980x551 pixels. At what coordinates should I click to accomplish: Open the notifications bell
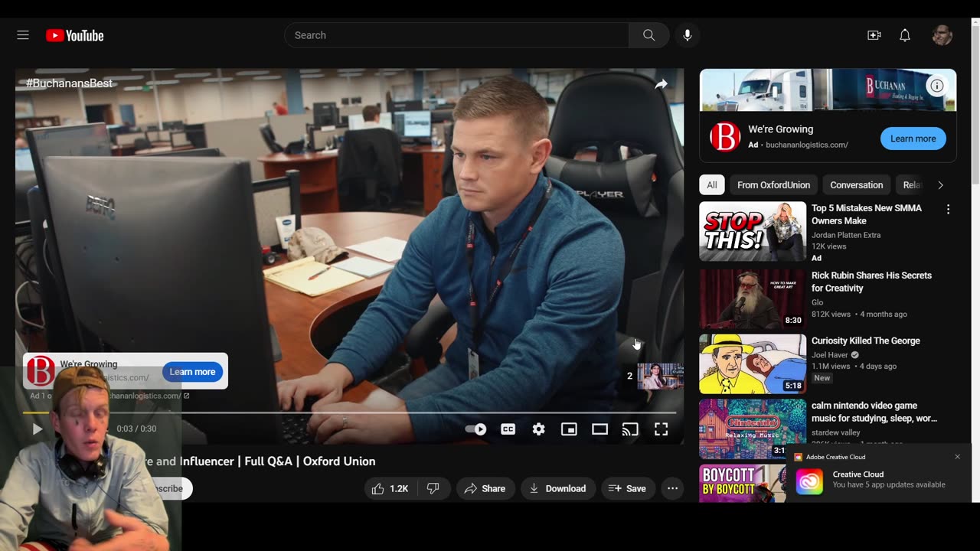coord(905,35)
